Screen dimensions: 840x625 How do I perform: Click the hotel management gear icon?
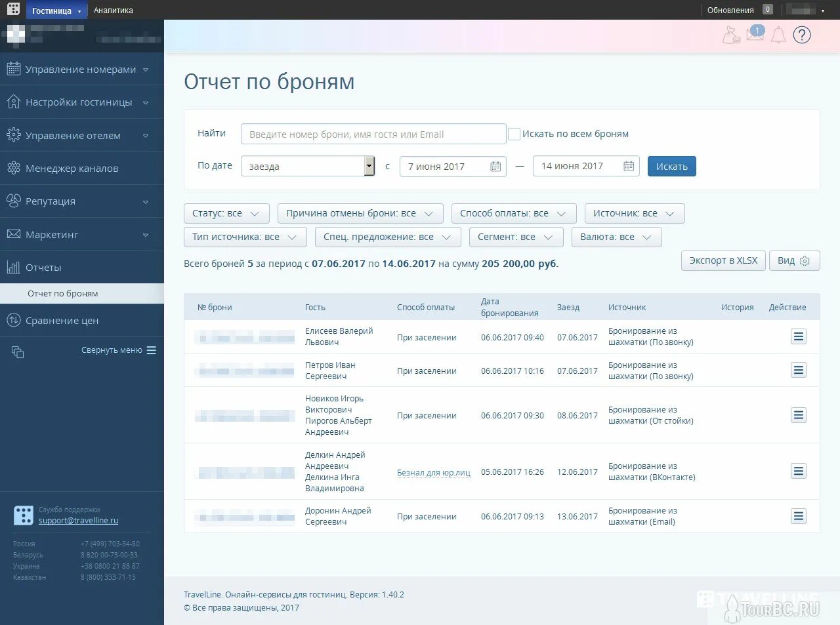pos(13,135)
